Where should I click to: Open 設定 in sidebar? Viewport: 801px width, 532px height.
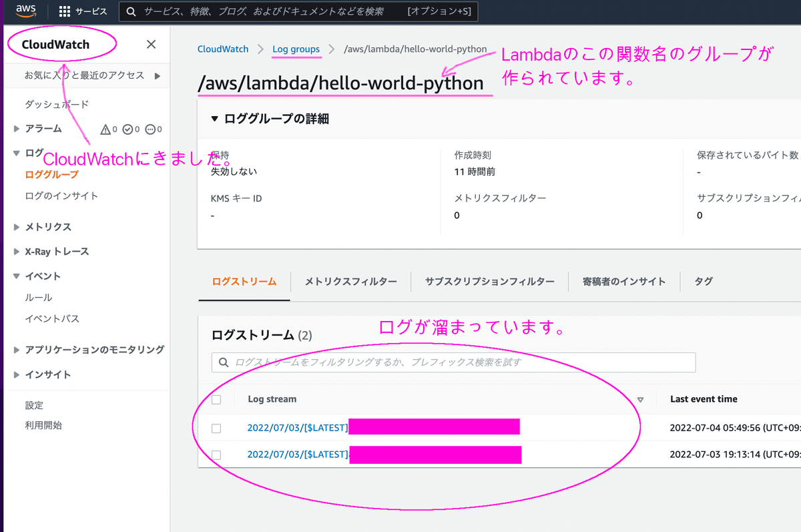pyautogui.click(x=34, y=405)
